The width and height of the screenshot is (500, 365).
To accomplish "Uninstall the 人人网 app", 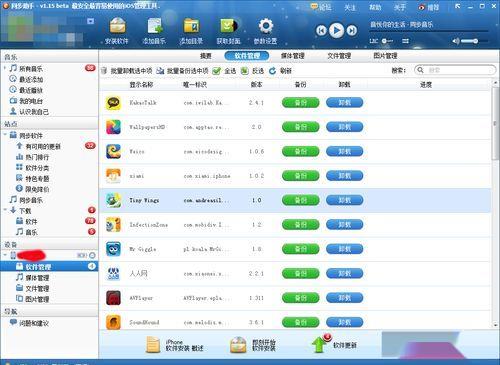I will pyautogui.click(x=345, y=274).
